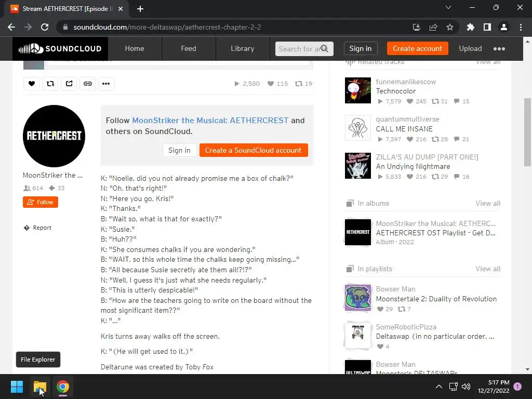
Task: Click the SoundCloud logo
Action: [60, 48]
